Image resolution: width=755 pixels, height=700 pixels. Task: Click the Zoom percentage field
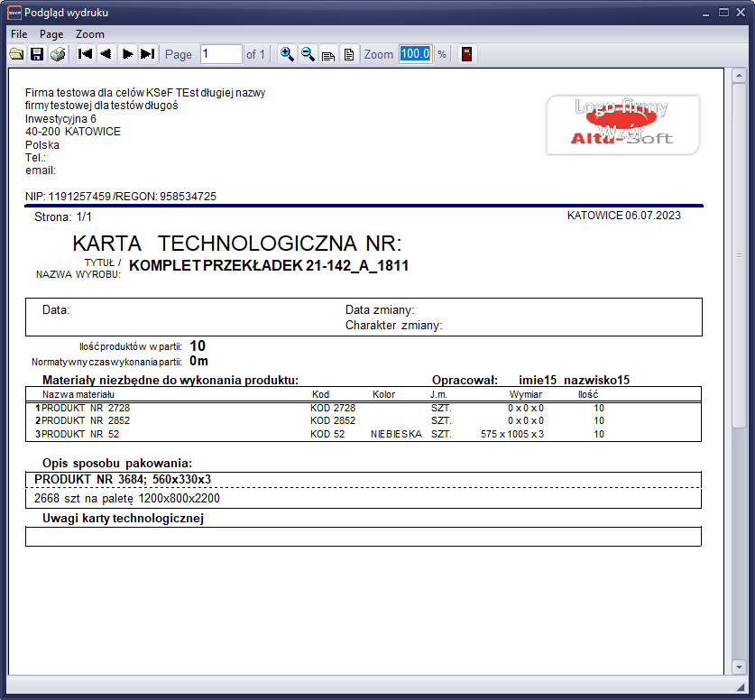pyautogui.click(x=415, y=54)
